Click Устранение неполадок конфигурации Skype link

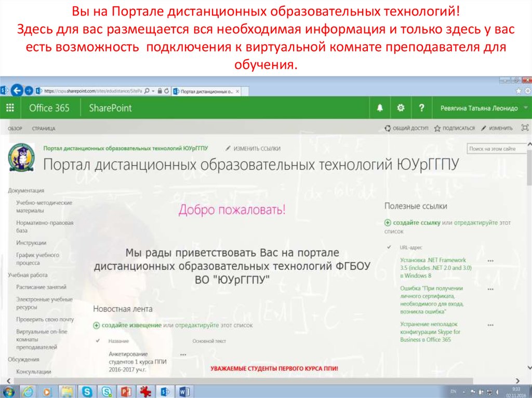430,332
